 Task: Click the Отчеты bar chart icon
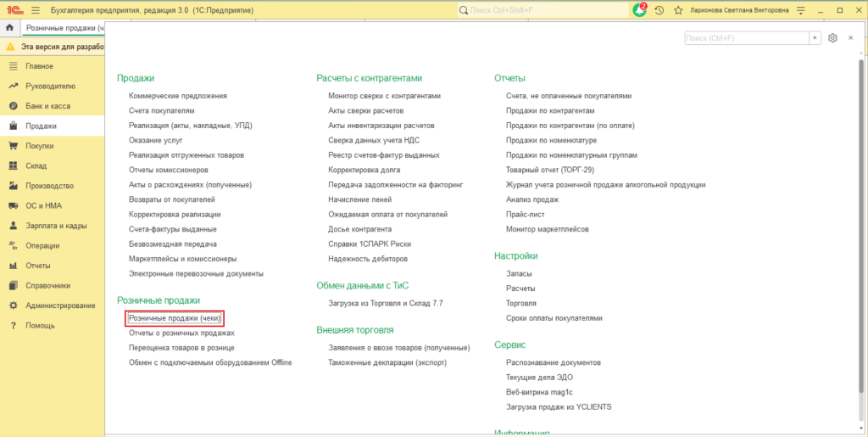(x=14, y=266)
